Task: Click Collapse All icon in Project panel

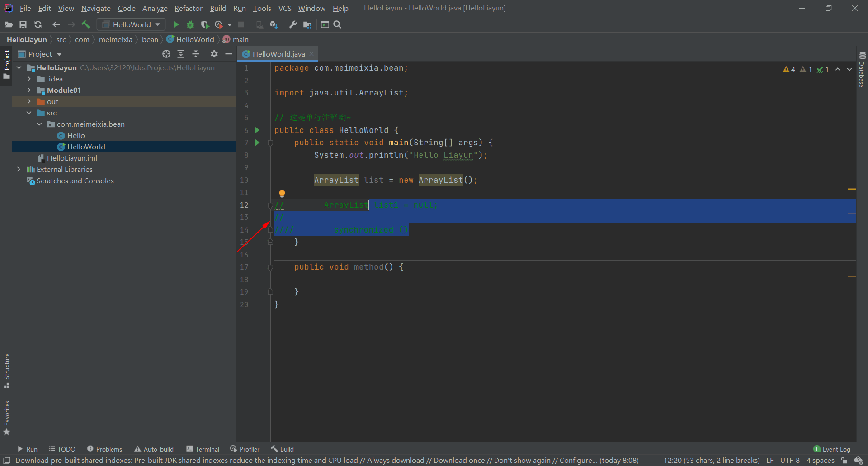Action: [x=196, y=54]
